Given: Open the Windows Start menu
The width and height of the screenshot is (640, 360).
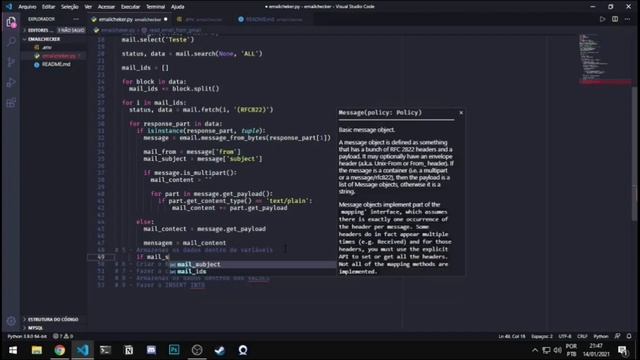Looking at the screenshot, I should [13, 350].
